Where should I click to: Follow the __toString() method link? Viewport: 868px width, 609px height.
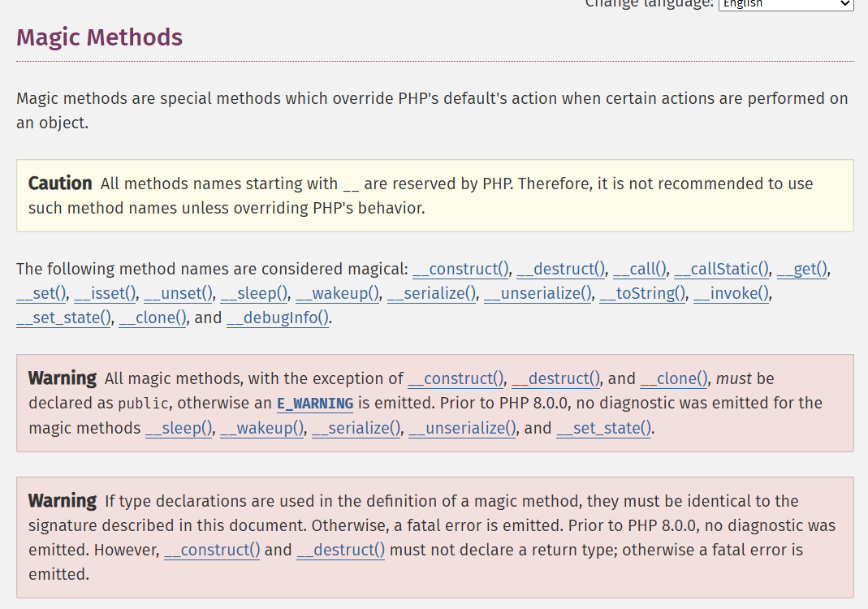pyautogui.click(x=643, y=293)
